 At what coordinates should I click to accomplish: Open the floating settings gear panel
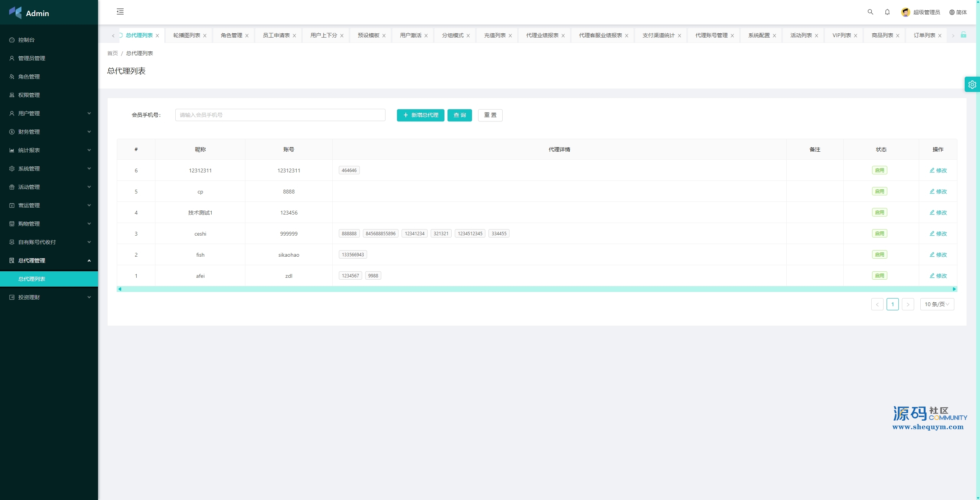pos(972,85)
